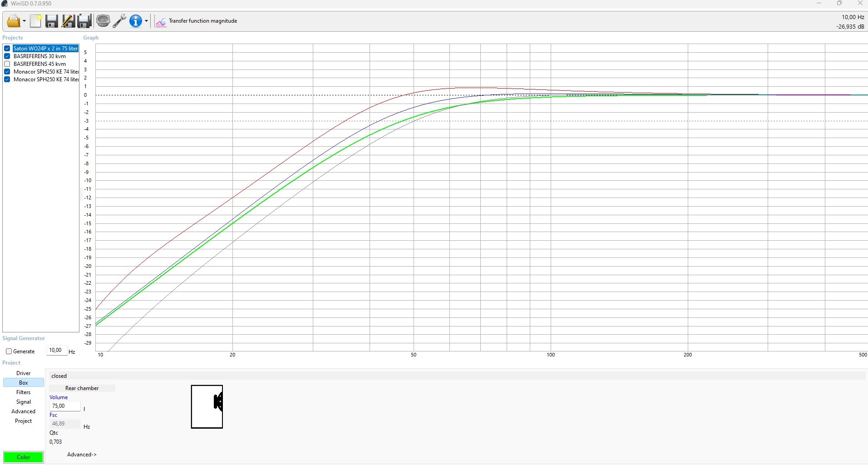The image size is (868, 465).
Task: Click the closed box diagram thumbnail
Action: point(207,407)
